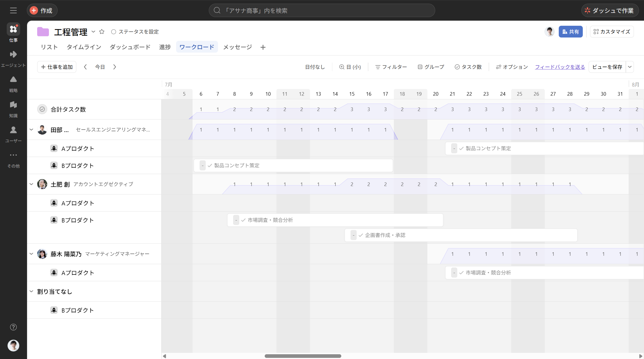Image resolution: width=644 pixels, height=359 pixels.
Task: Toggle complete on Bプロダクト 市場調査・競合分析 task
Action: tap(243, 220)
